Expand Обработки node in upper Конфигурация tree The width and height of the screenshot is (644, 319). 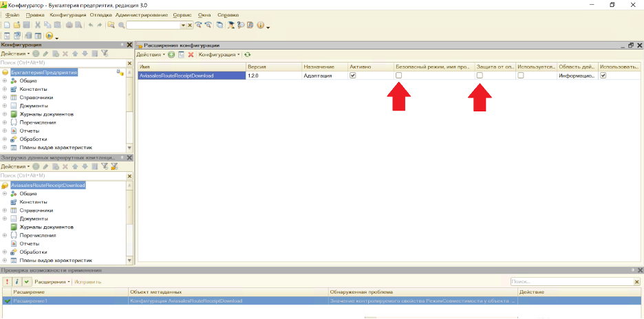[x=5, y=139]
